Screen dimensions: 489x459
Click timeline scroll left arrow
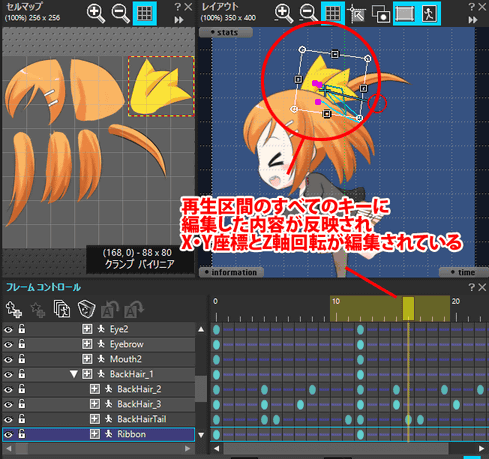tap(217, 448)
